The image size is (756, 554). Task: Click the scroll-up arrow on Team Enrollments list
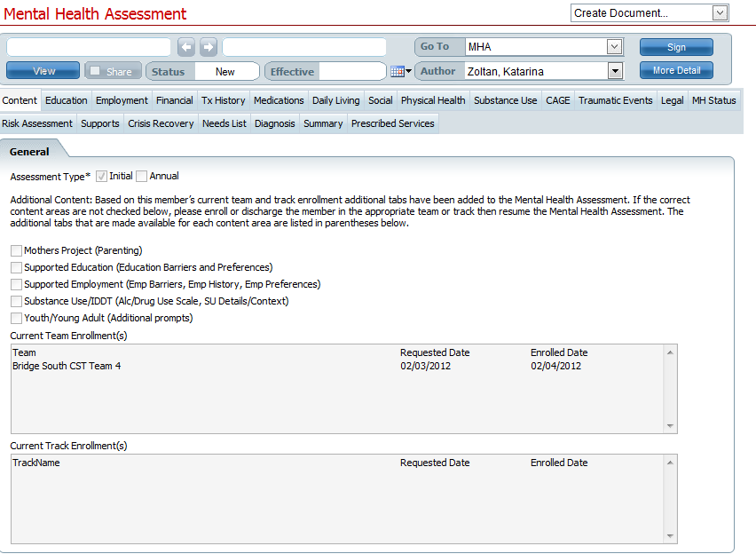(x=671, y=350)
